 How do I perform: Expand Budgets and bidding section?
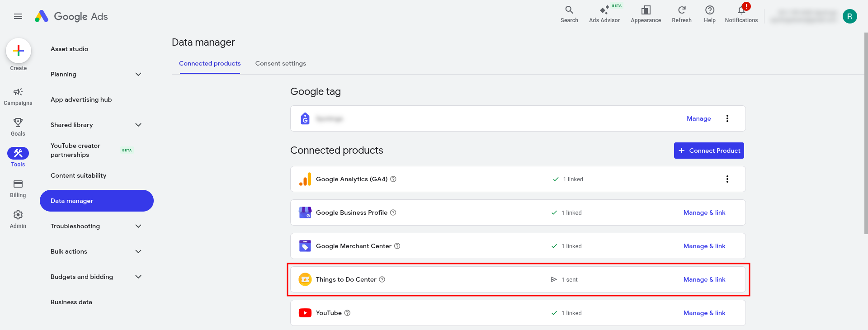(138, 277)
